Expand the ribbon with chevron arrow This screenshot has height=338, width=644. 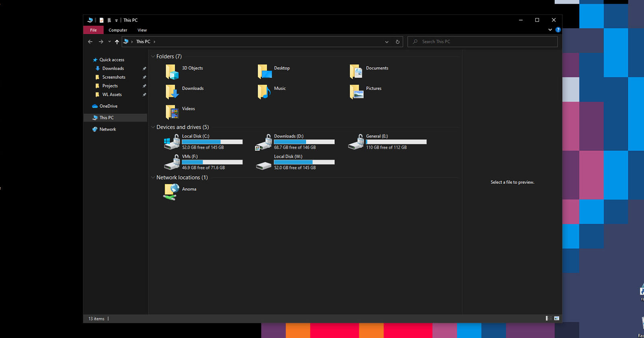point(550,30)
